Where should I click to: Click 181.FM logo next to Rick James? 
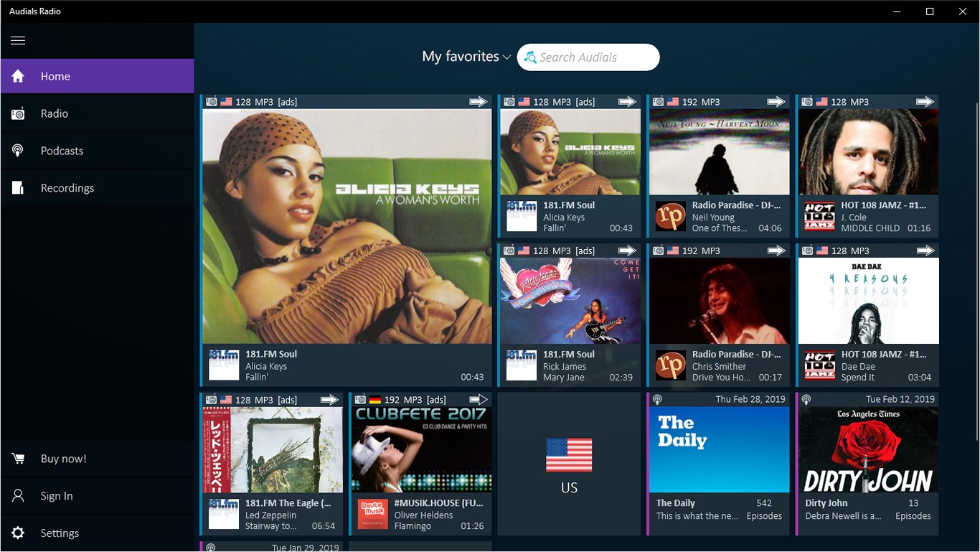[522, 365]
